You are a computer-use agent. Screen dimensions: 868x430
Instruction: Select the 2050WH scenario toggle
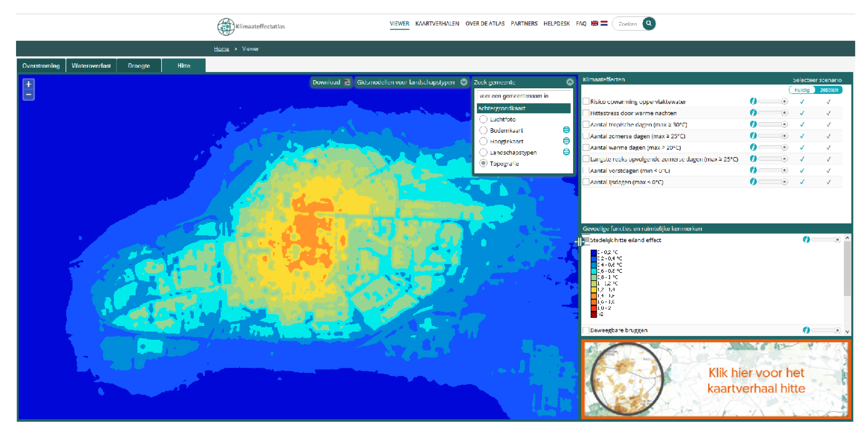[x=829, y=90]
